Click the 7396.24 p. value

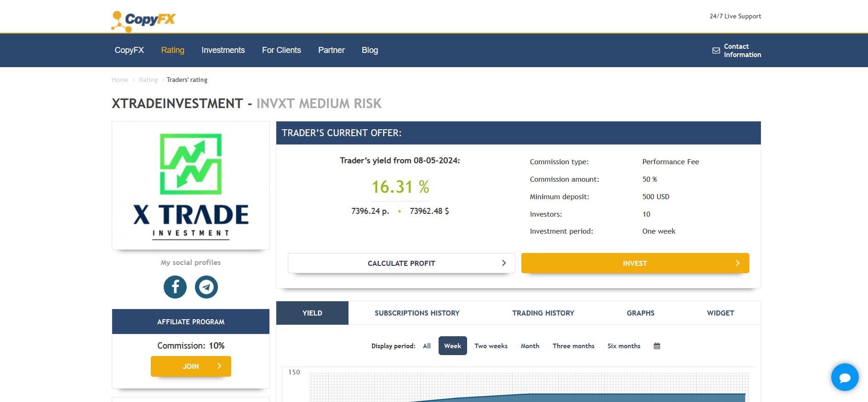point(370,211)
